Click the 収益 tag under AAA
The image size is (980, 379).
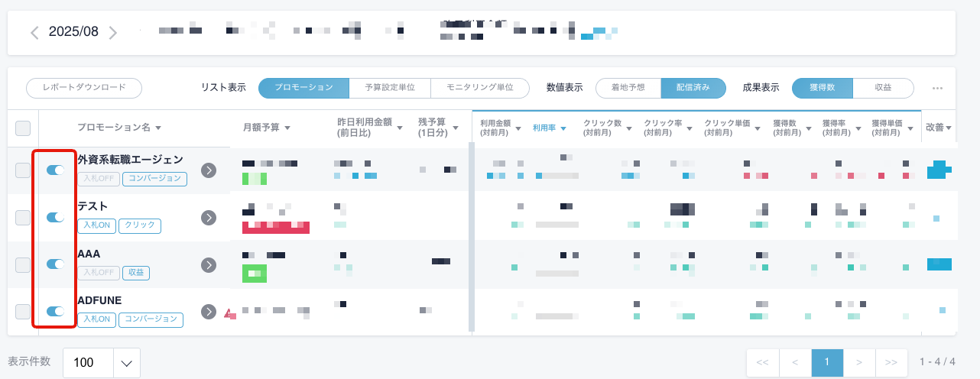pyautogui.click(x=136, y=273)
